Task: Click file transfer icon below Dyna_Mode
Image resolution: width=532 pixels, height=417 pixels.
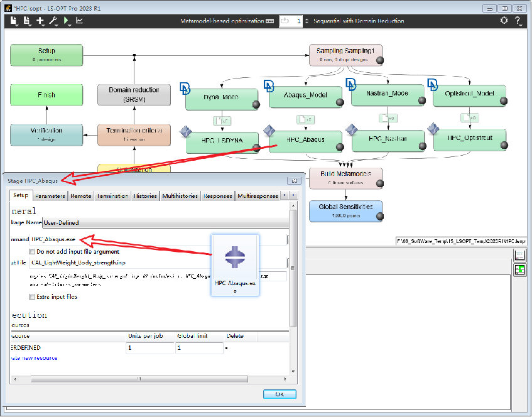Action: click(222, 121)
